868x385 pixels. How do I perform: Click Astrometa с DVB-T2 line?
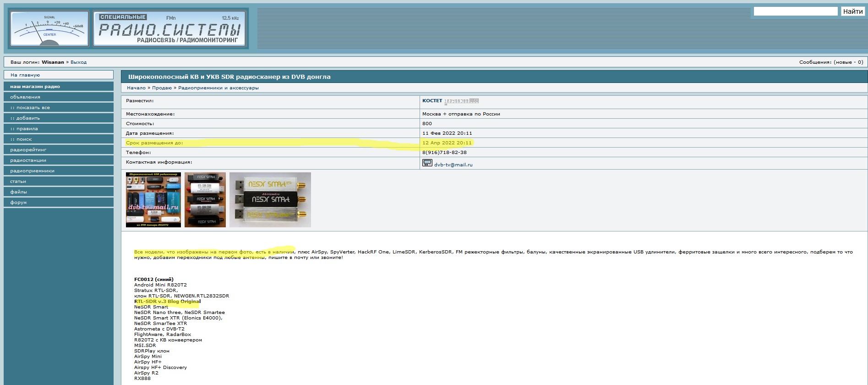pyautogui.click(x=159, y=329)
